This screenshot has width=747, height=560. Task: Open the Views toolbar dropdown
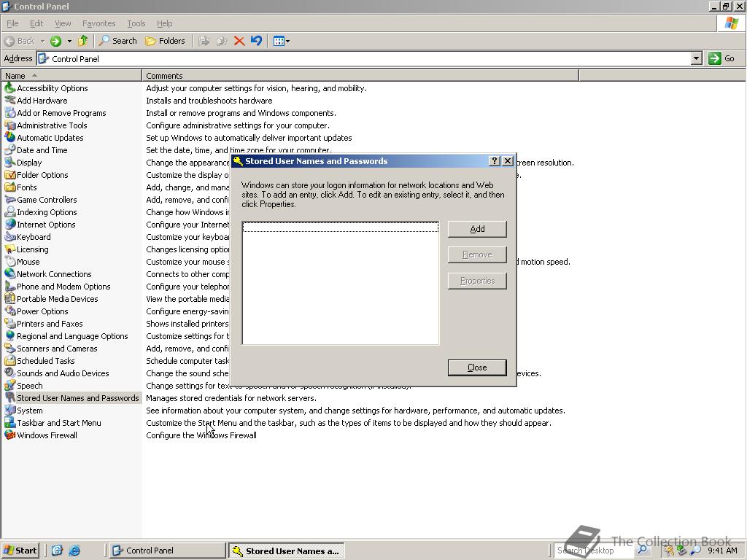282,41
